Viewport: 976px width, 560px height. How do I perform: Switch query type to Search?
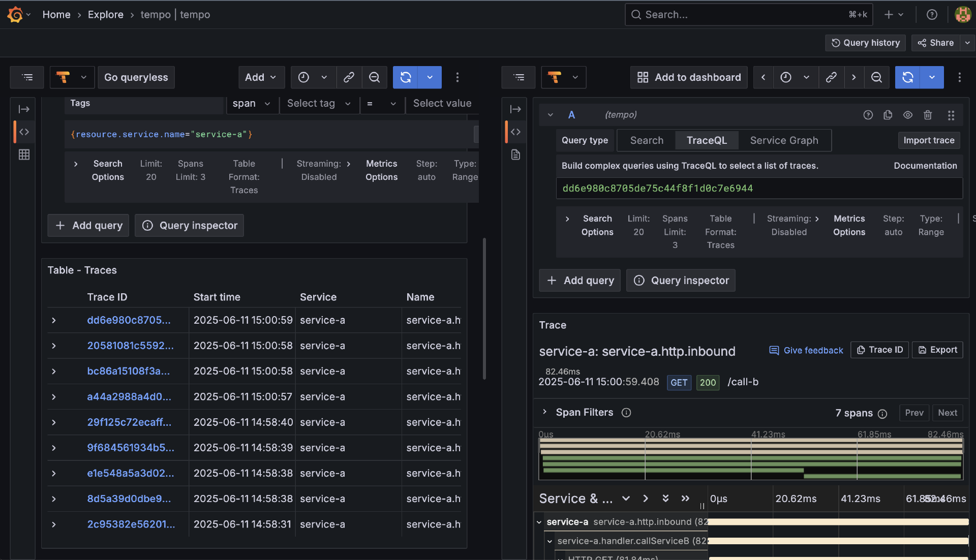647,140
